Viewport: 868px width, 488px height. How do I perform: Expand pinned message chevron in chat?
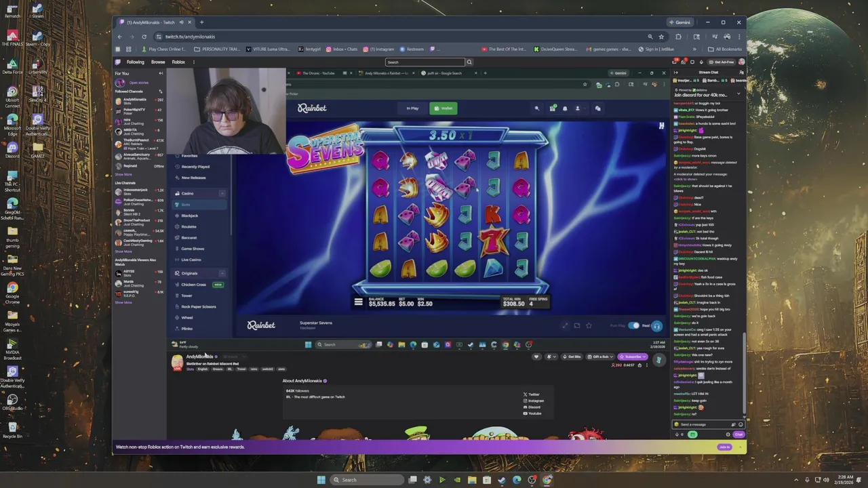pyautogui.click(x=738, y=94)
